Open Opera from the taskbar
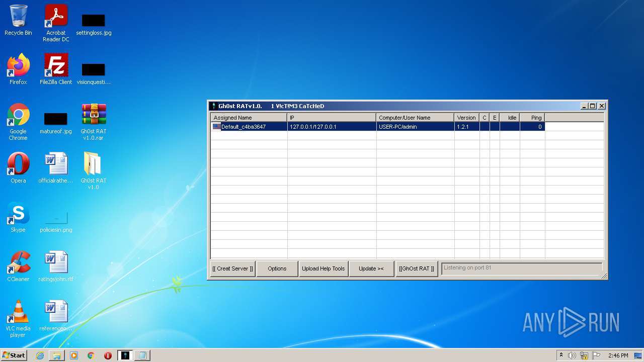The image size is (644, 362). (x=108, y=355)
